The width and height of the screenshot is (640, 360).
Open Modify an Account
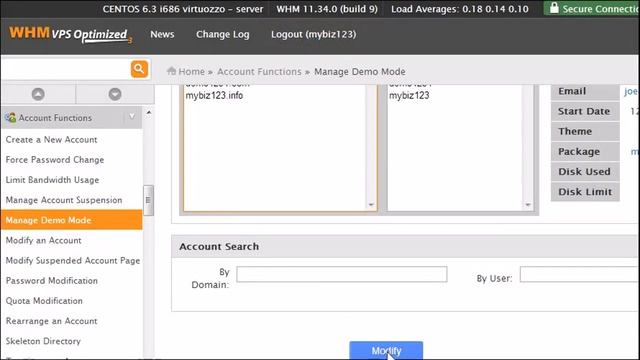pyautogui.click(x=43, y=240)
